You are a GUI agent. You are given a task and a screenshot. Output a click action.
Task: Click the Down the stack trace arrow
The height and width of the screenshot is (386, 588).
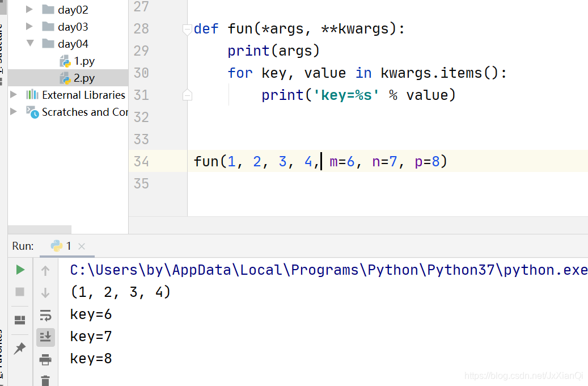point(45,292)
